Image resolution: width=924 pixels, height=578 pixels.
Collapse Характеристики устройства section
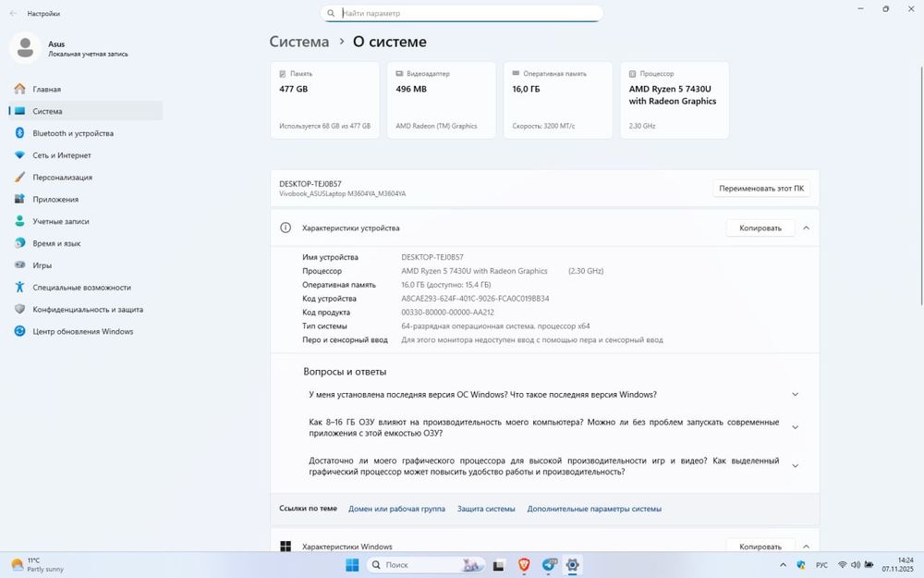pos(806,228)
